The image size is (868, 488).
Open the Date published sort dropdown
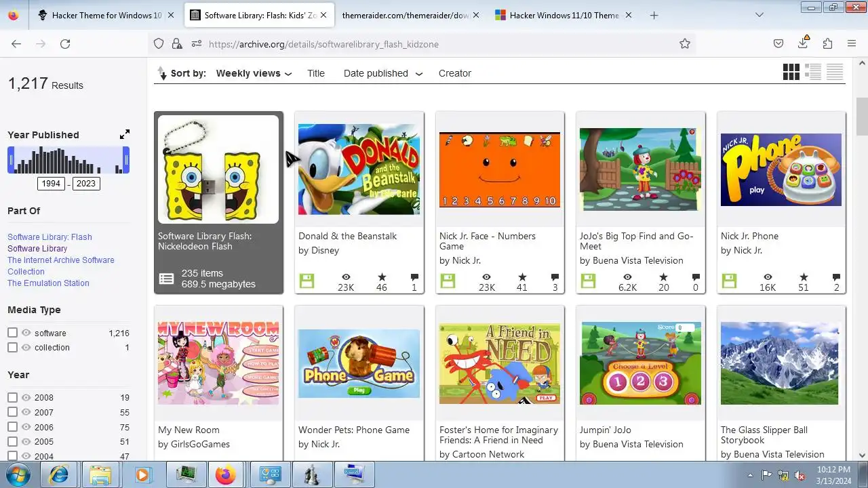383,73
